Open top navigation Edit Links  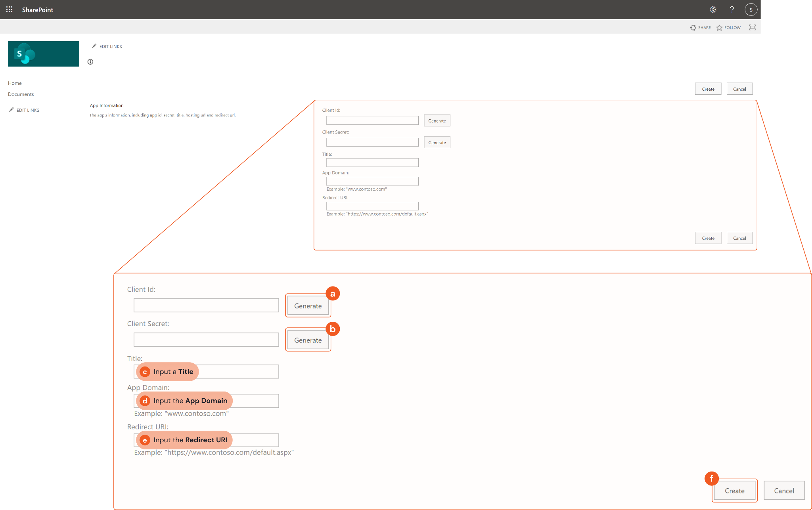[107, 46]
